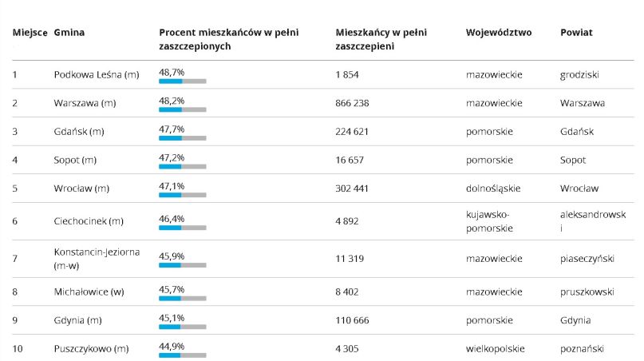Click progress bar for Podkowa Leśna 48,7%

tap(183, 81)
